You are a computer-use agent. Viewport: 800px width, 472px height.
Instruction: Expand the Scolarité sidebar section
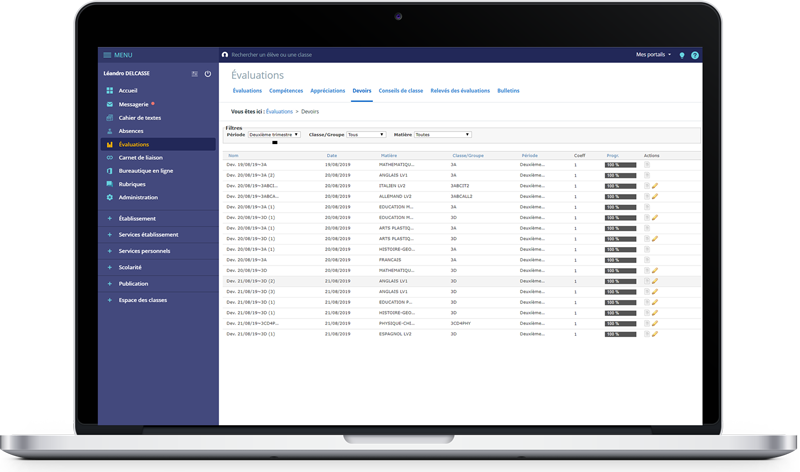point(130,267)
